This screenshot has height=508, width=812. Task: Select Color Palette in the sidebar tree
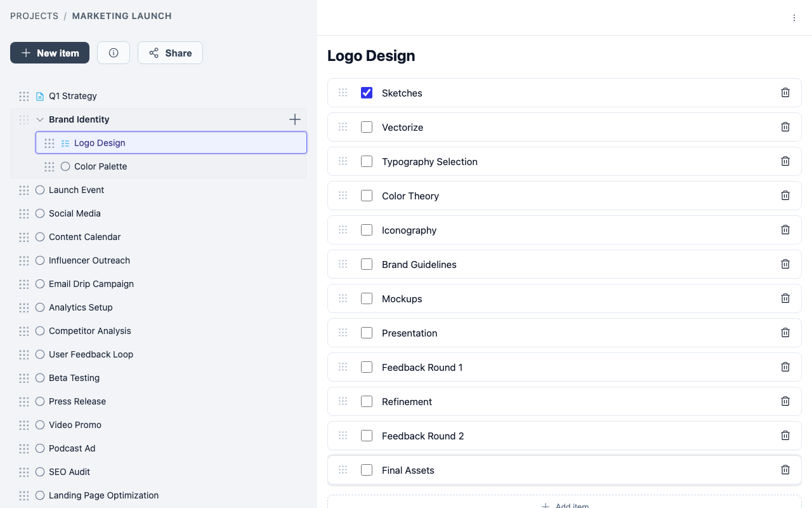[x=100, y=166]
